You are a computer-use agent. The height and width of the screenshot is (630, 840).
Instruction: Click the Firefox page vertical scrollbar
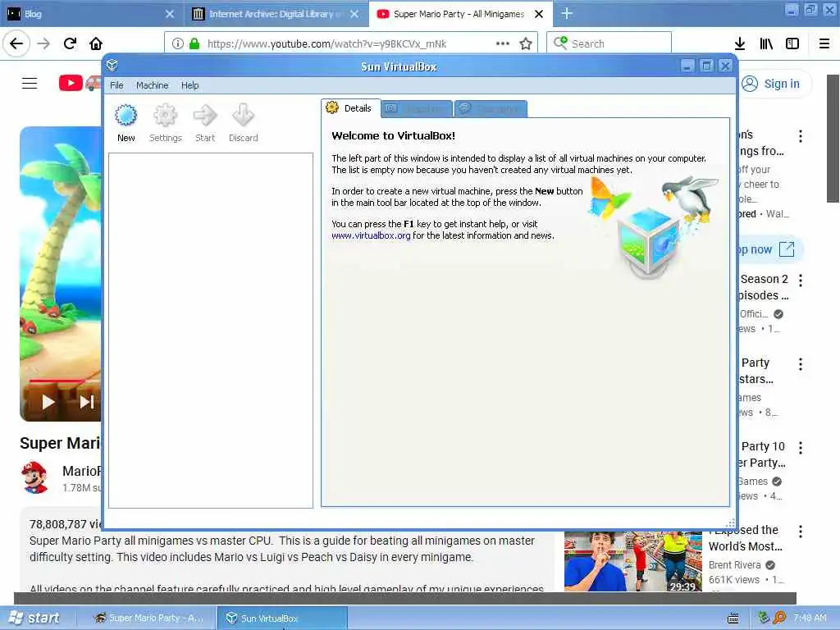pyautogui.click(x=833, y=138)
